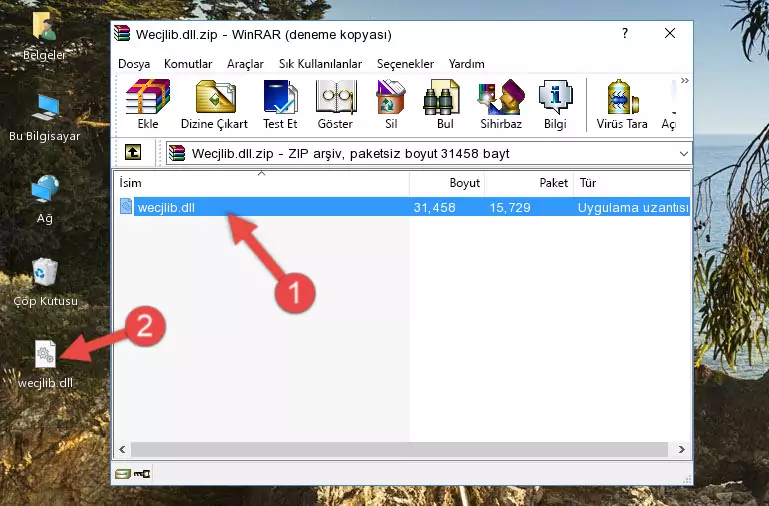Screen dimensions: 769x506
Task: Close the WinRAR window
Action: pyautogui.click(x=670, y=33)
